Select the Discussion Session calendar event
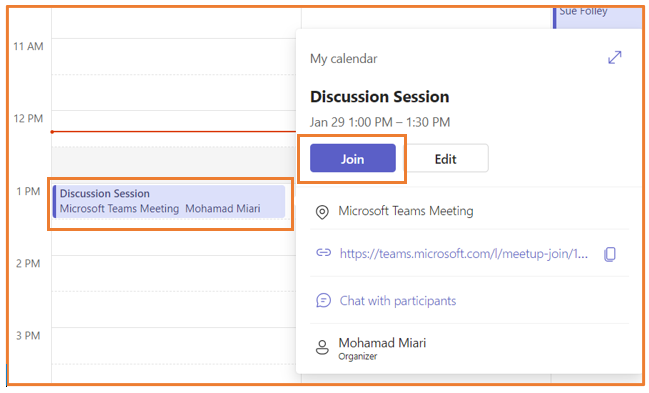The height and width of the screenshot is (393, 649). [x=169, y=201]
